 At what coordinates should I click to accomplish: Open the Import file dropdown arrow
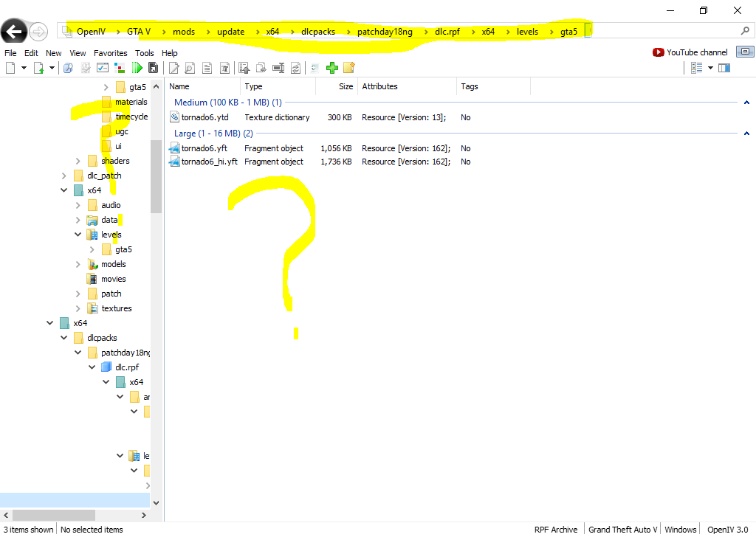(52, 68)
